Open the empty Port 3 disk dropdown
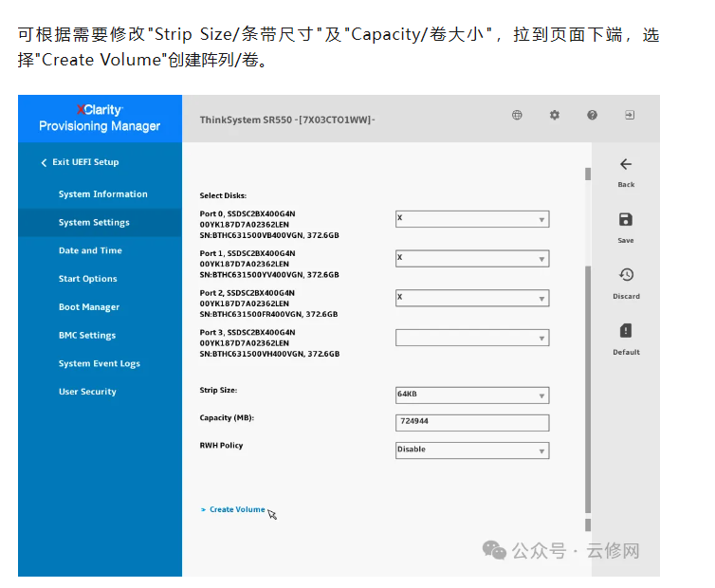Image resolution: width=715 pixels, height=588 pixels. coord(472,338)
